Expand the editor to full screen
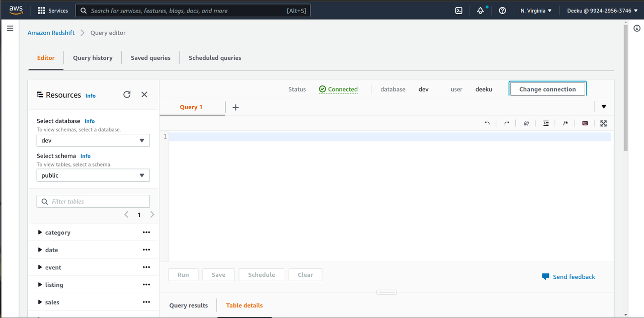 coord(604,123)
